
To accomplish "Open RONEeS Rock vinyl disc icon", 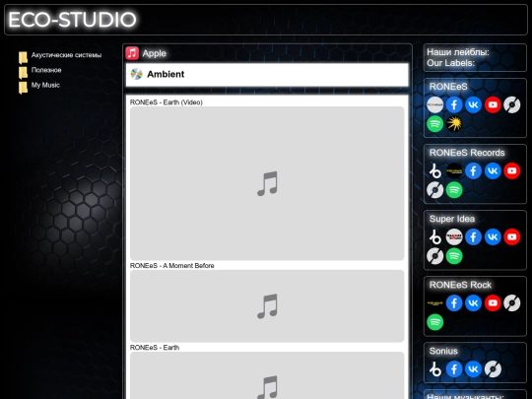I will click(512, 303).
